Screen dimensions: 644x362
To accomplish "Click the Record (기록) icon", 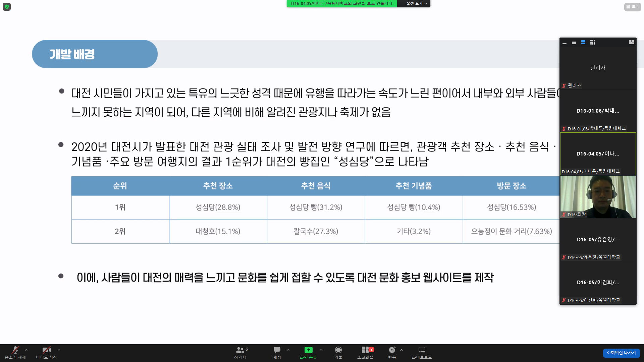I will [x=338, y=350].
